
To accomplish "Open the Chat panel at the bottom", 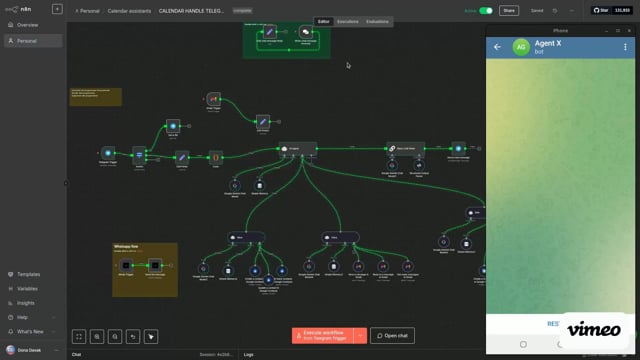I will click(76, 355).
